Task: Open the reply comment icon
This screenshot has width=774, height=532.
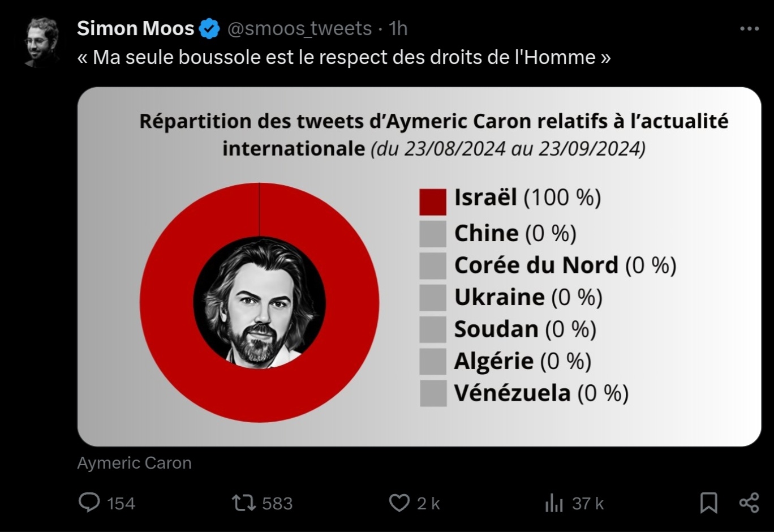Action: (x=89, y=503)
